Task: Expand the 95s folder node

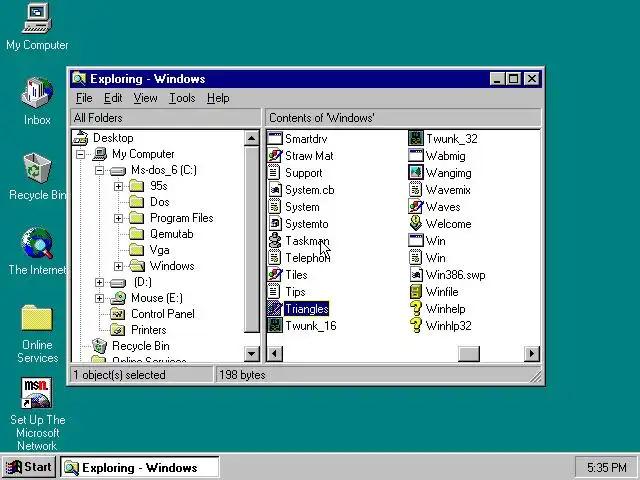Action: tap(118, 186)
